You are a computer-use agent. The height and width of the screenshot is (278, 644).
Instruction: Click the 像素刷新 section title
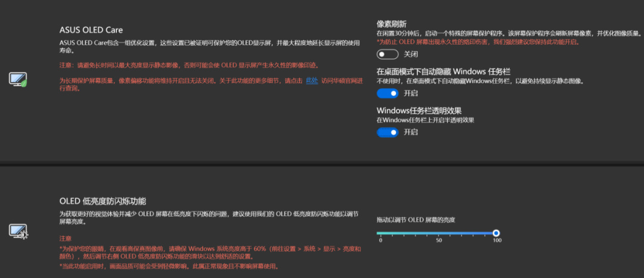click(x=392, y=24)
